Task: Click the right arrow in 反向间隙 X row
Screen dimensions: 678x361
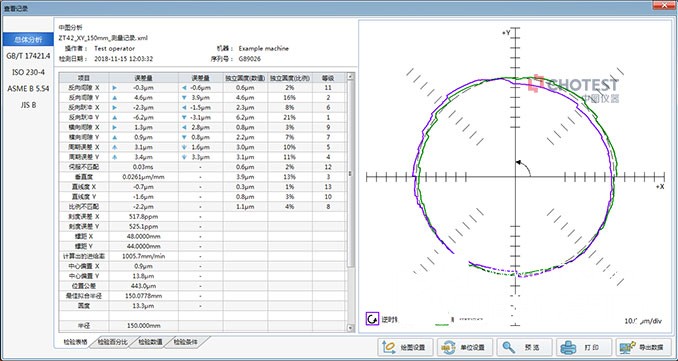Action: click(115, 88)
